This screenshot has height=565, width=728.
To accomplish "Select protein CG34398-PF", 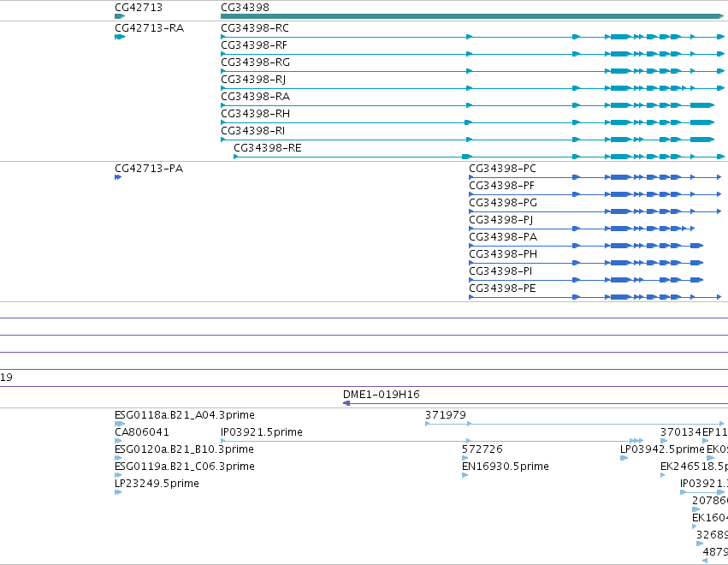I will click(501, 186).
